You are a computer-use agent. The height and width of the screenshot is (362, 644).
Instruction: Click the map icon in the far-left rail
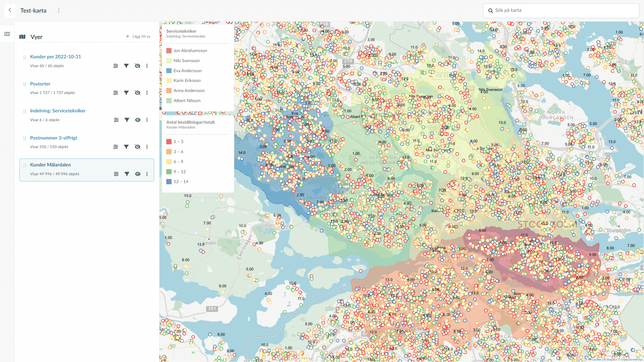[x=7, y=34]
